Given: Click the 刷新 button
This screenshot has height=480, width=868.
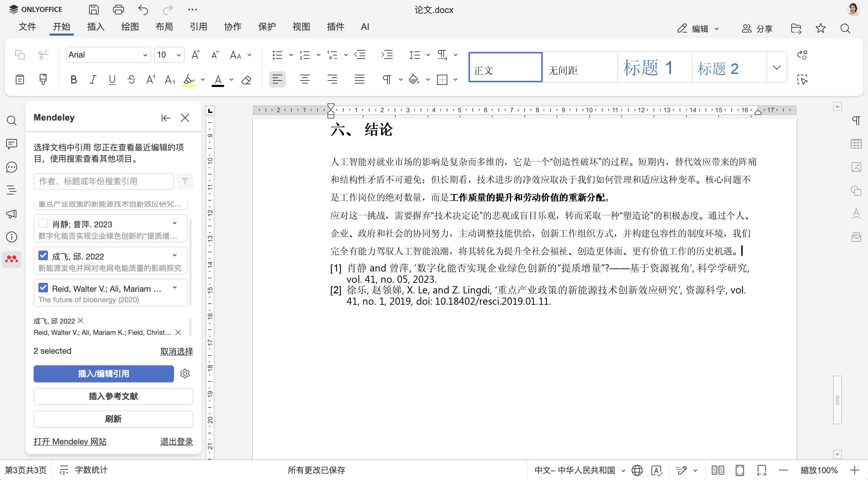Looking at the screenshot, I should point(113,419).
